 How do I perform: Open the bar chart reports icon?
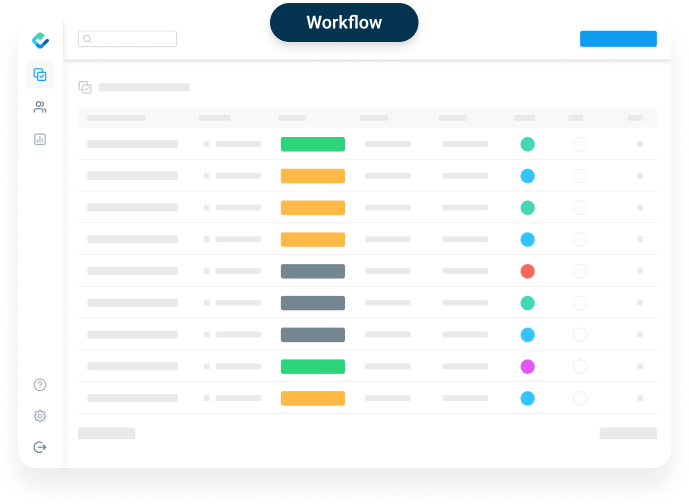click(40, 139)
